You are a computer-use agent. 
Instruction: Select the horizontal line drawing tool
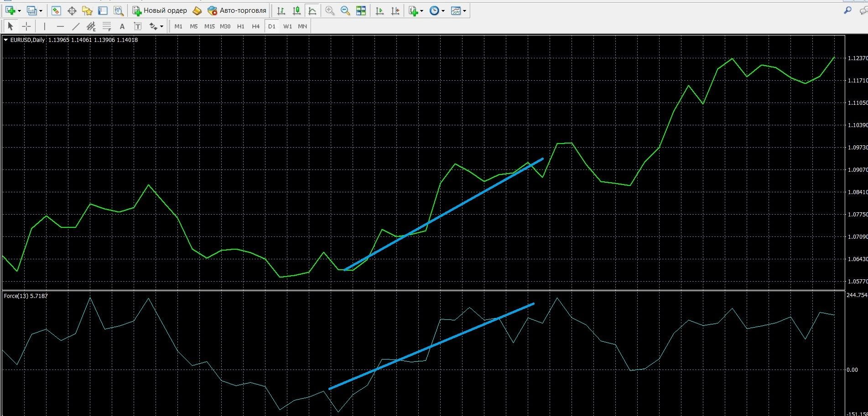(x=60, y=26)
